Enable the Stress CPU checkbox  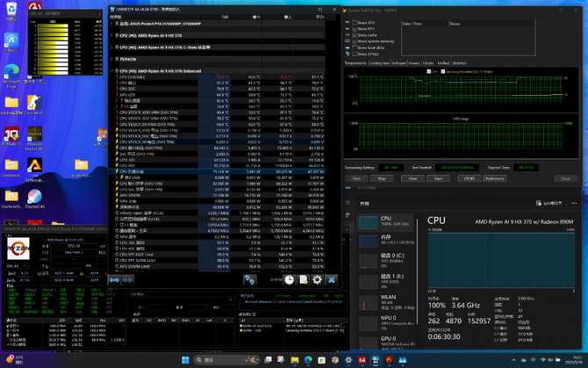coord(355,23)
